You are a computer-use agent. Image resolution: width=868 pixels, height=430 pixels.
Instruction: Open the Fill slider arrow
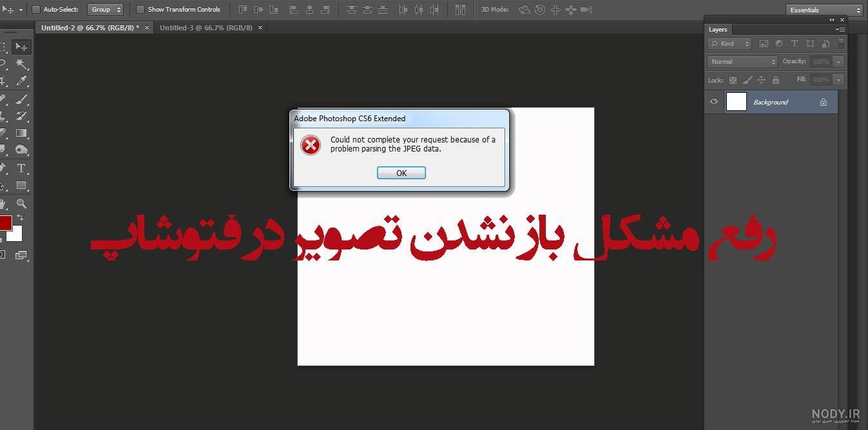click(x=838, y=80)
